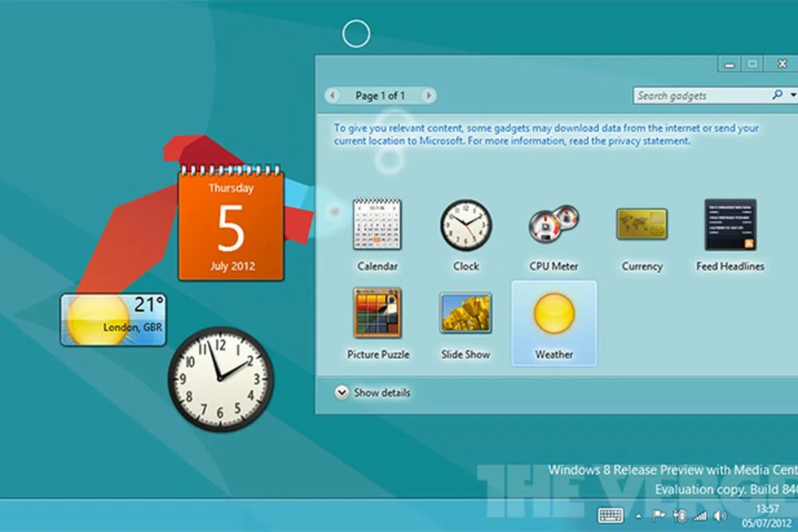Show hidden tray icons arrow
The image size is (798, 532).
pyautogui.click(x=639, y=516)
